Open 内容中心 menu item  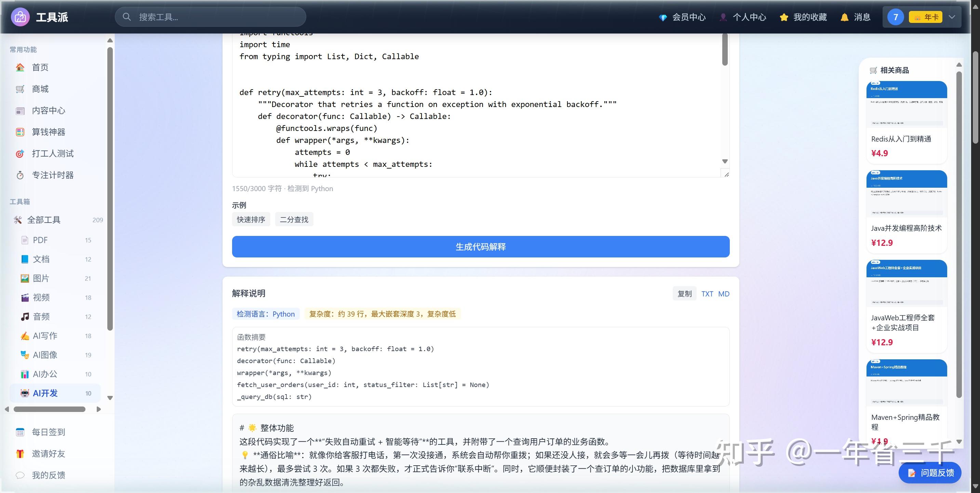point(55,111)
